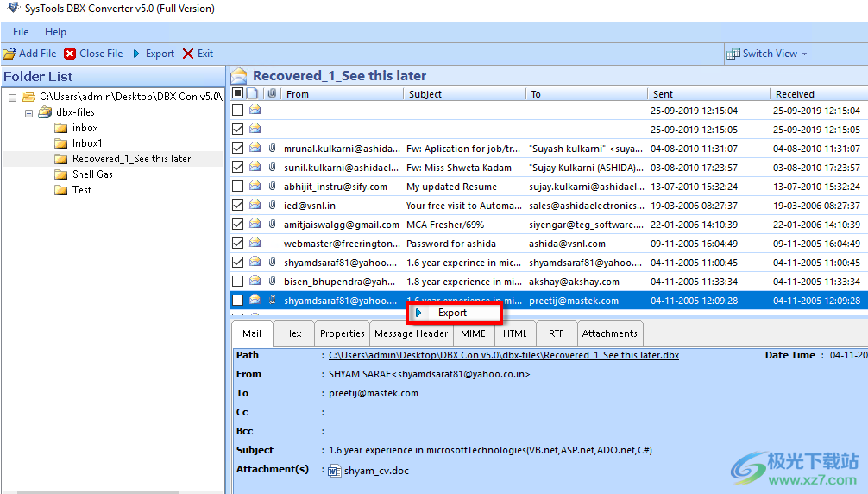Click the SysTools app logo in title bar
The width and height of the screenshot is (868, 494).
pos(13,8)
